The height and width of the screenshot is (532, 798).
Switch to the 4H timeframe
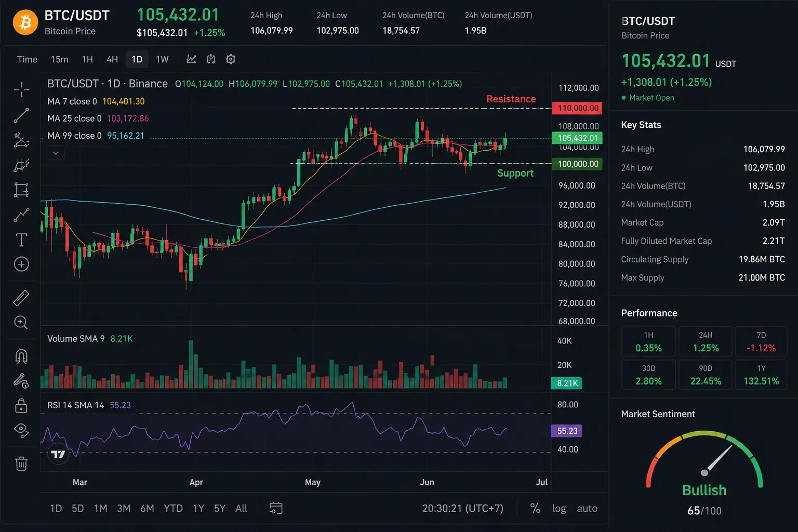pos(112,59)
